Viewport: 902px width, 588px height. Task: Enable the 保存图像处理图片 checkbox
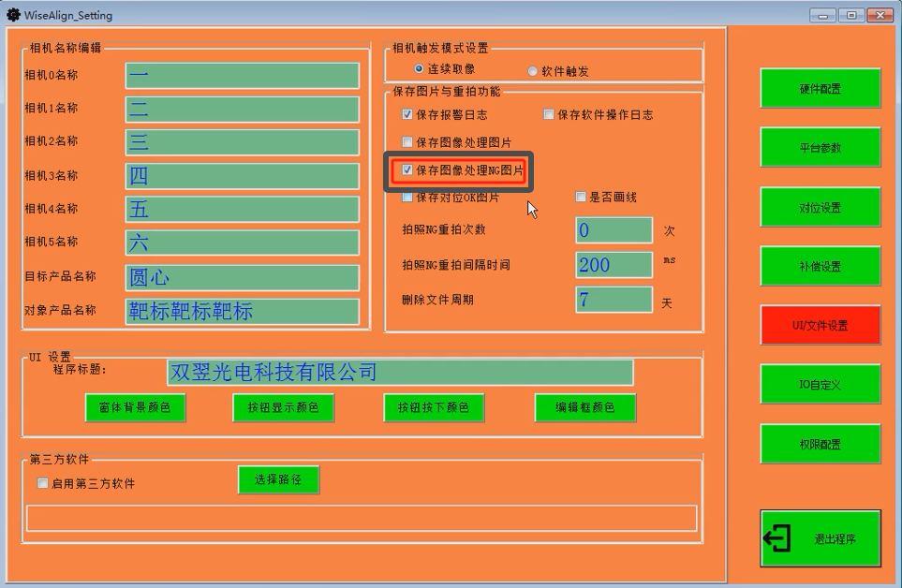[407, 142]
